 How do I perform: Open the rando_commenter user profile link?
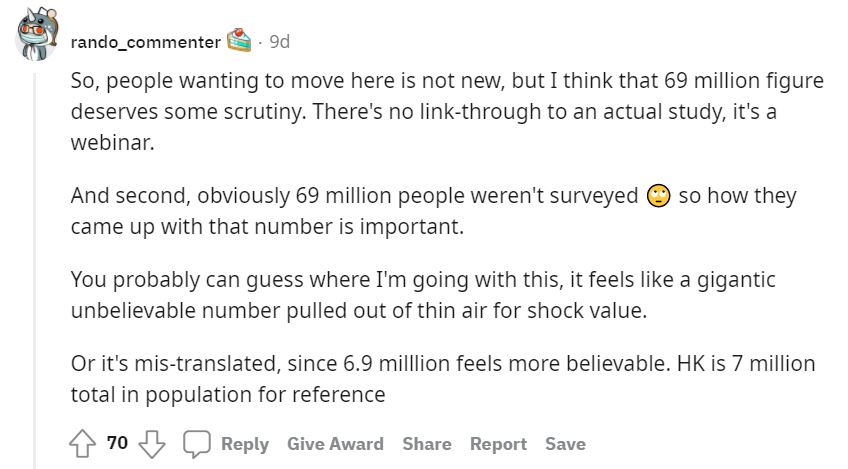pos(145,42)
